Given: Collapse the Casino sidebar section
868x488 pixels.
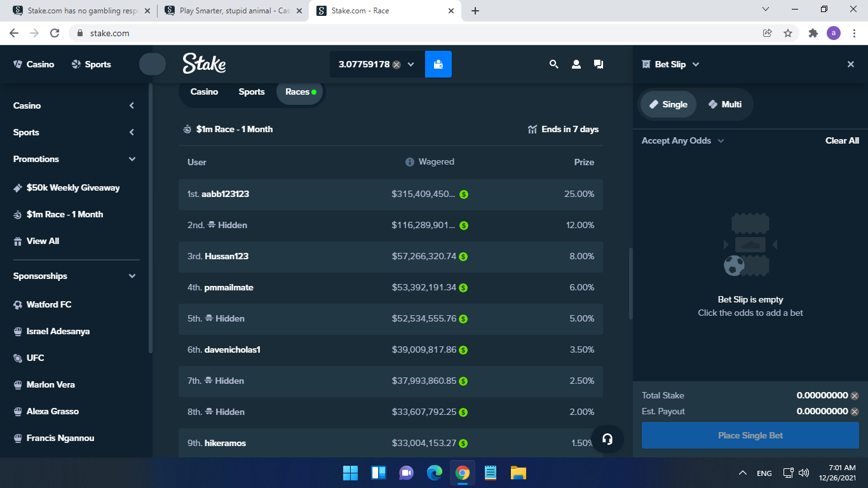Looking at the screenshot, I should [132, 105].
